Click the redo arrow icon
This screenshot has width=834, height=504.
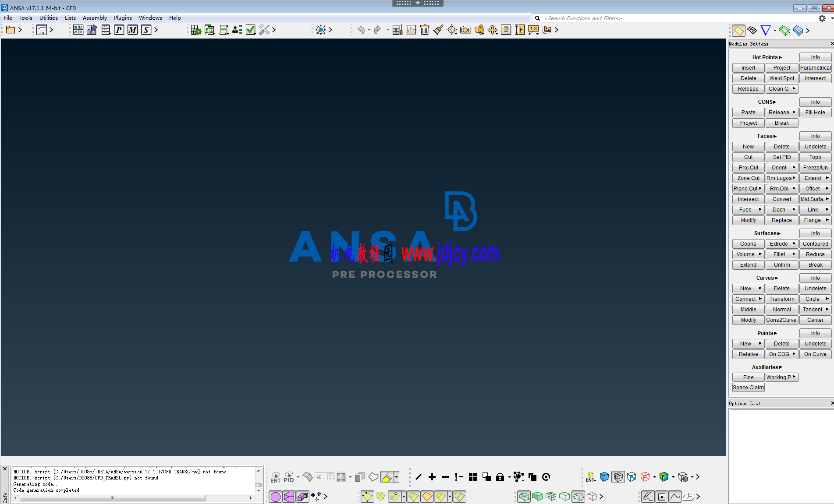(x=377, y=30)
